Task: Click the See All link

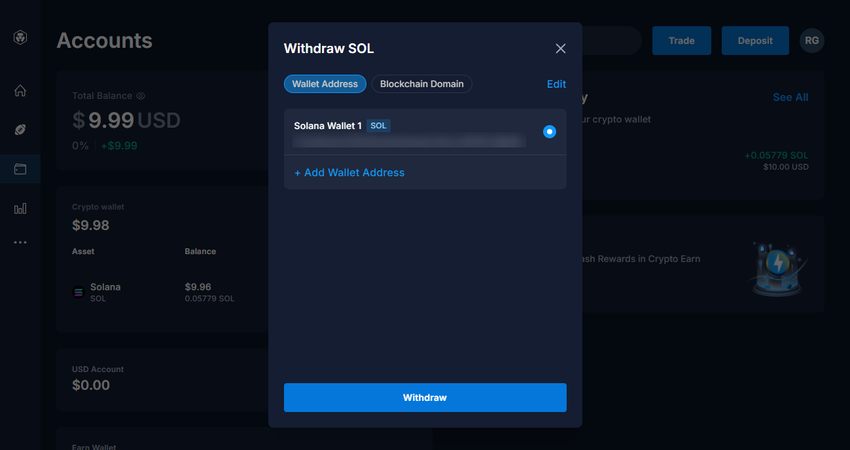Action: tap(790, 97)
